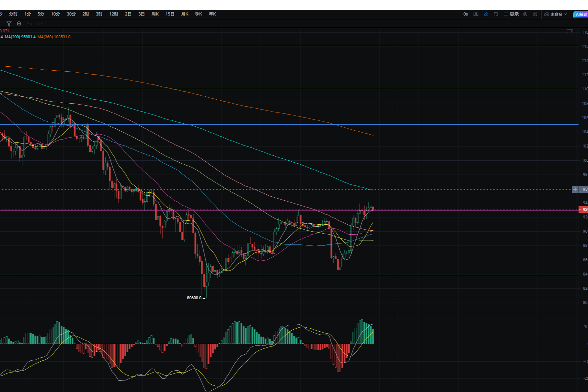
Task: Toggle the MA(200) indicator label
Action: coord(20,37)
